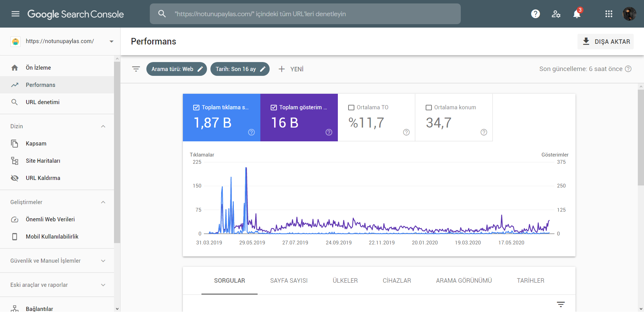Click the URL inspection search field

[305, 14]
